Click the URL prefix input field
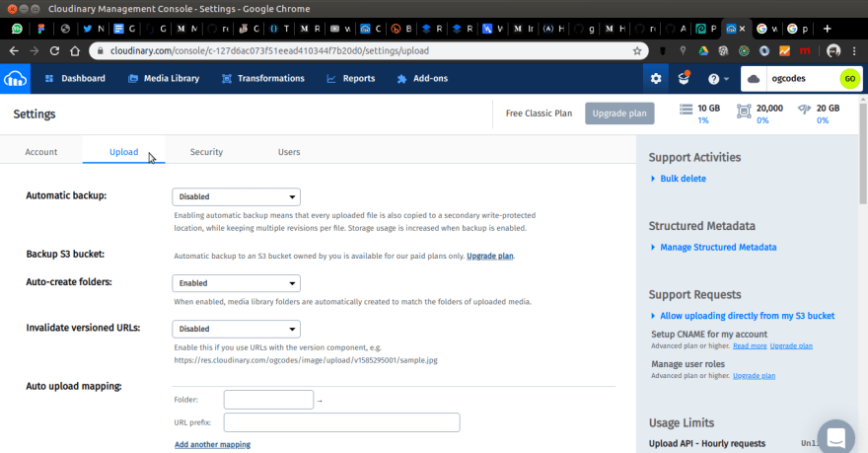 tap(341, 422)
